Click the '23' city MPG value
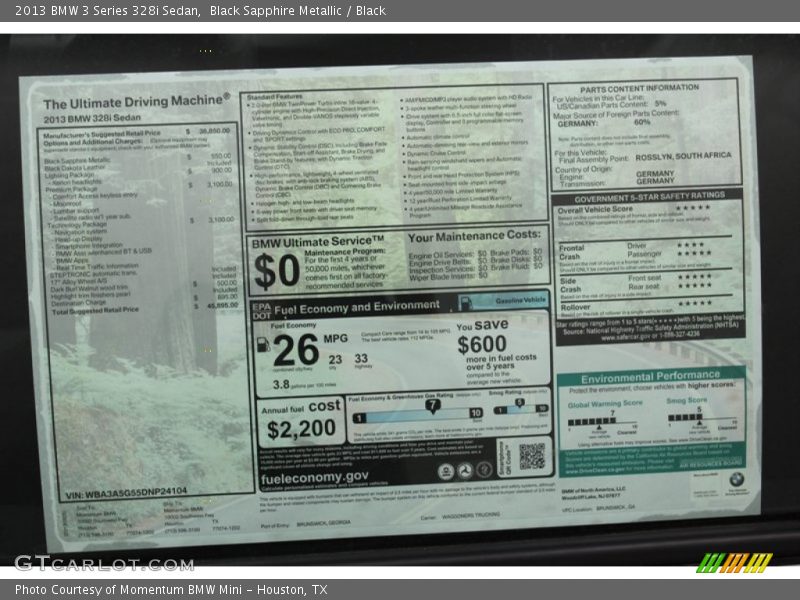Screen dimensions: 800x600 335,359
